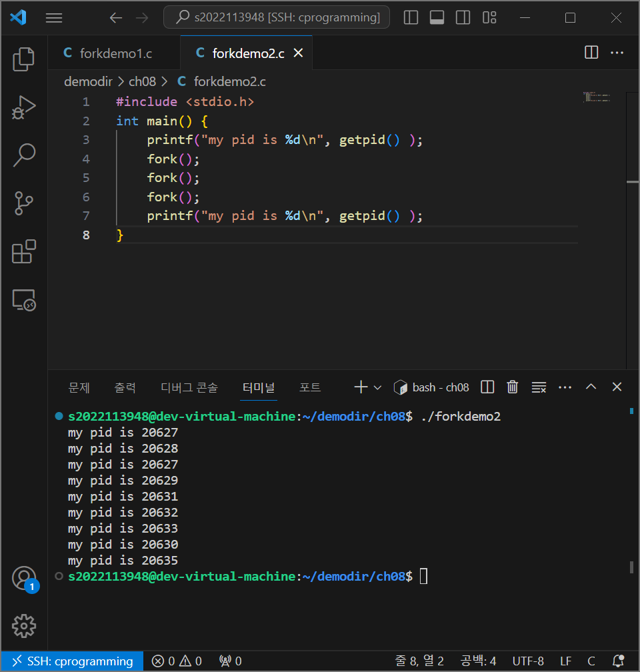Open the Explorer view in activity bar

coord(23,59)
